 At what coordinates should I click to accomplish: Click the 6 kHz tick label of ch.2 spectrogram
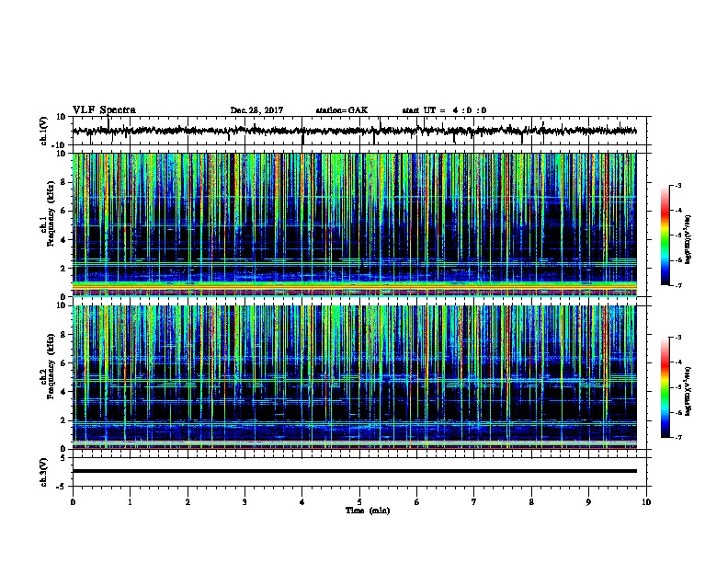(x=63, y=362)
